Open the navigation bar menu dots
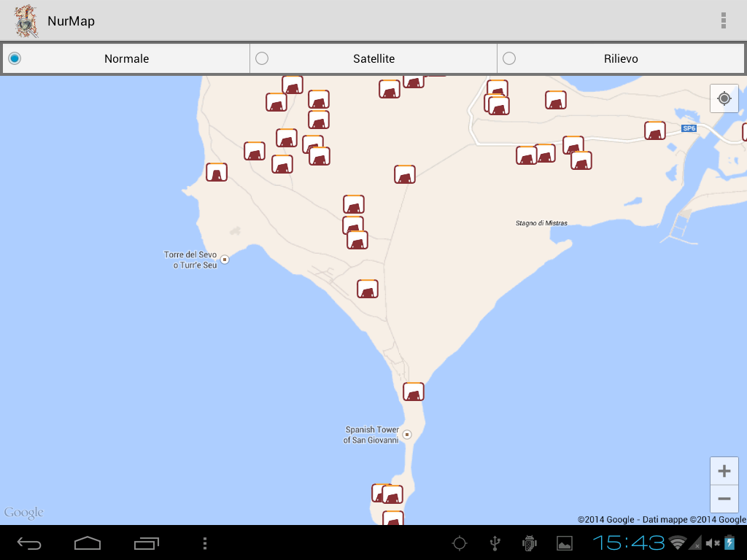The height and width of the screenshot is (560, 747). (205, 543)
